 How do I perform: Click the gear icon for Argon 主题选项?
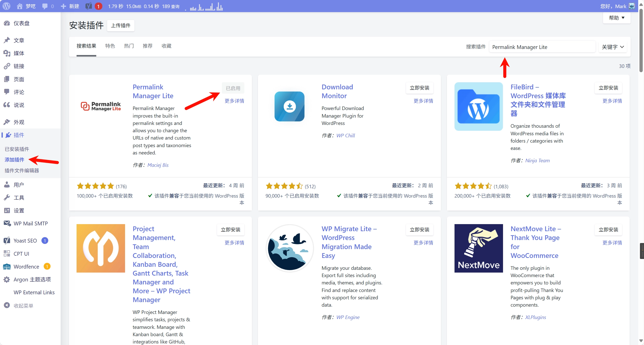pos(7,279)
